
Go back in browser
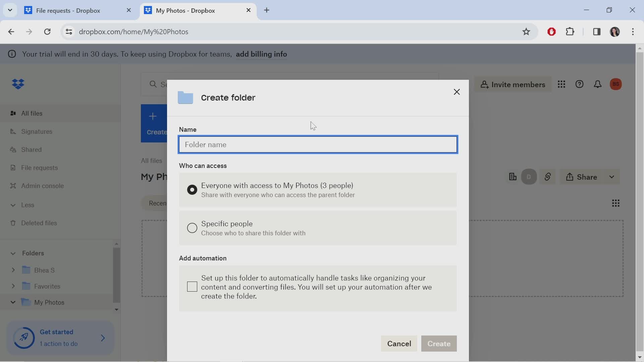tap(11, 32)
